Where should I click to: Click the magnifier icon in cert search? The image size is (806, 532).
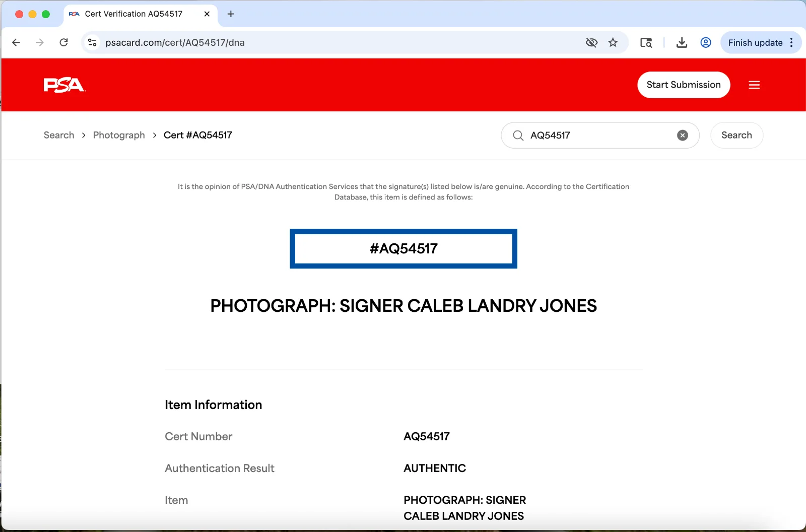coord(518,136)
